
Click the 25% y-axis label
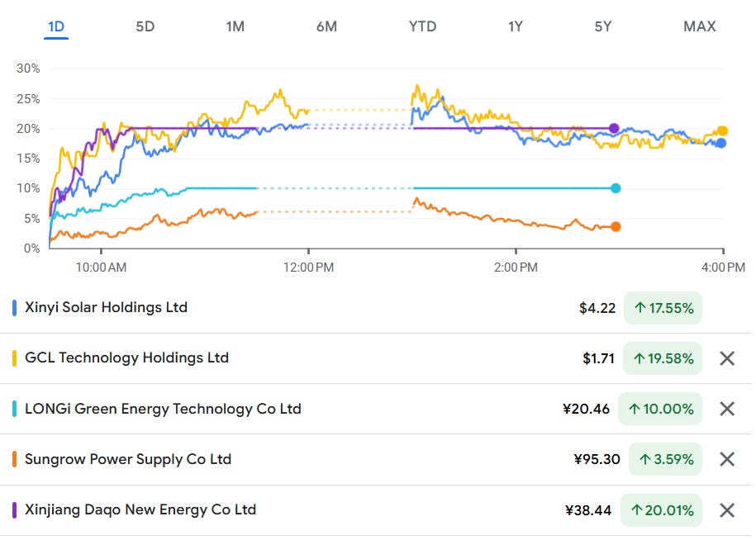(x=28, y=99)
